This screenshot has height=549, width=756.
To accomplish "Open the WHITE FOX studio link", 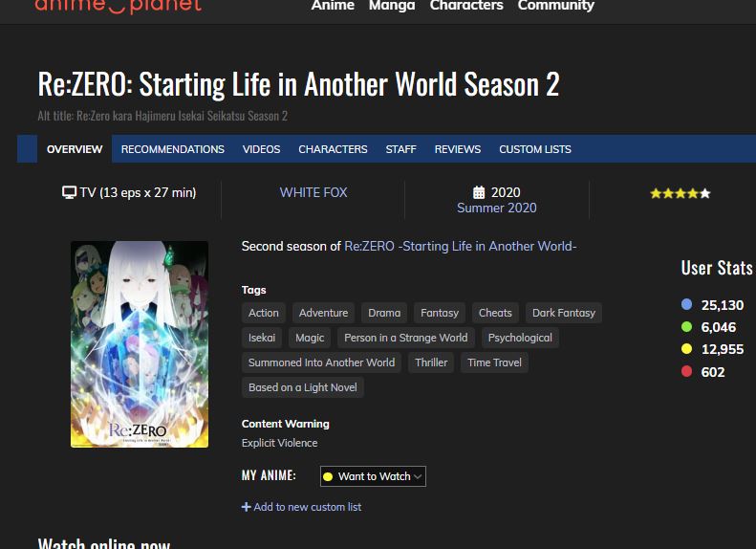I will pyautogui.click(x=313, y=192).
